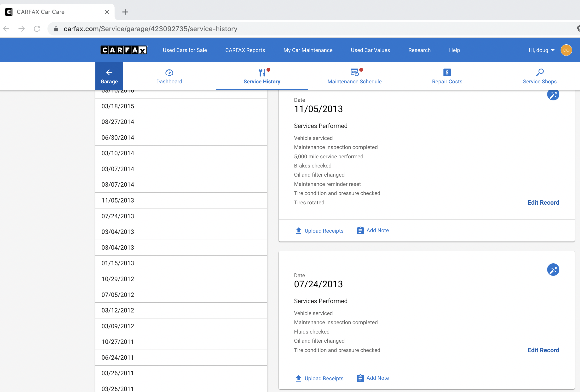Open the Maintenance Schedule calendar icon
This screenshot has width=580, height=392.
[x=354, y=72]
